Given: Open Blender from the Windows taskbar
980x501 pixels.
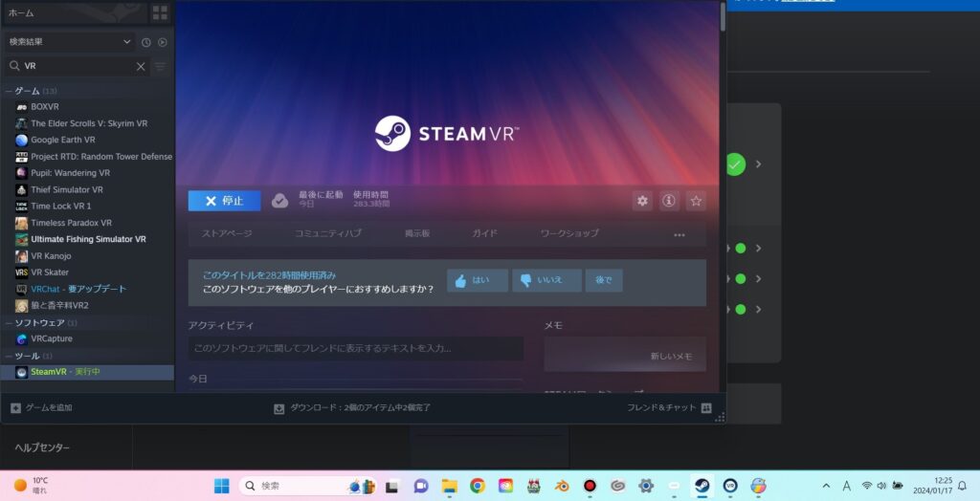Looking at the screenshot, I should tap(563, 486).
